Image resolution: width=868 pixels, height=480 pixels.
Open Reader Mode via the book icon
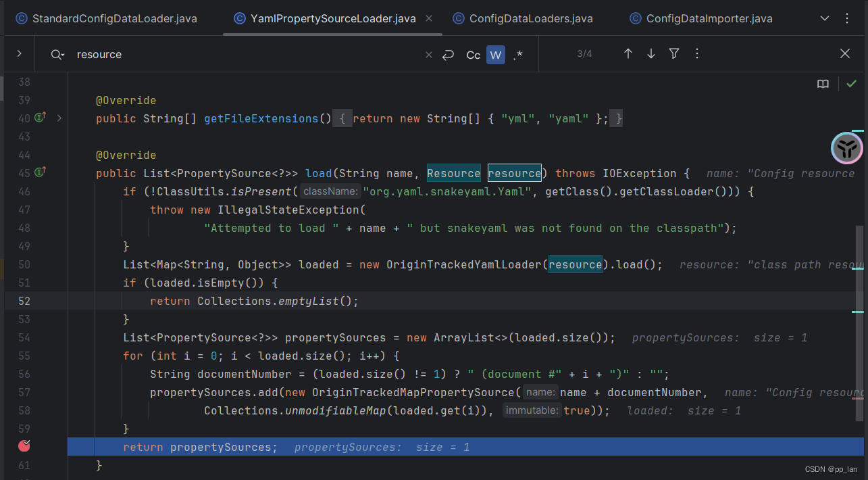coord(823,84)
